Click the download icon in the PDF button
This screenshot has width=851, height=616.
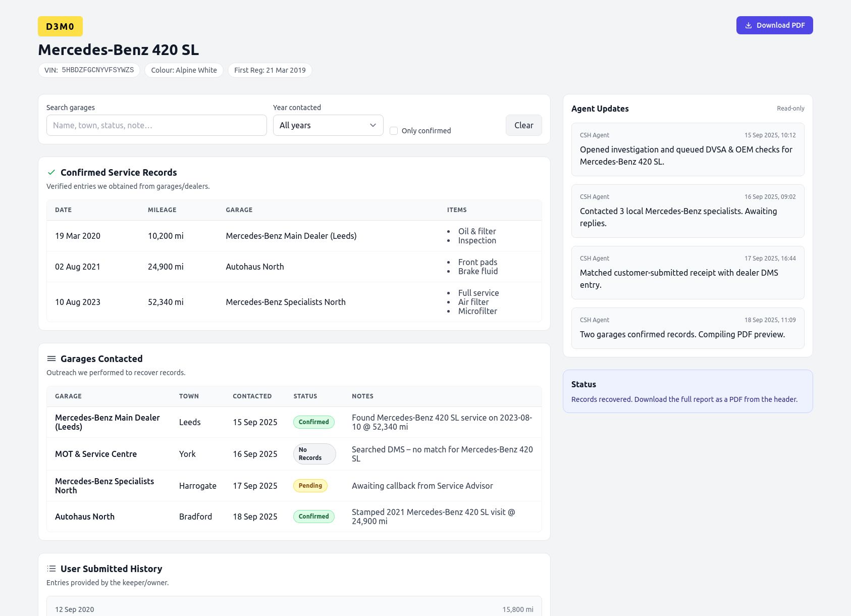tap(749, 25)
